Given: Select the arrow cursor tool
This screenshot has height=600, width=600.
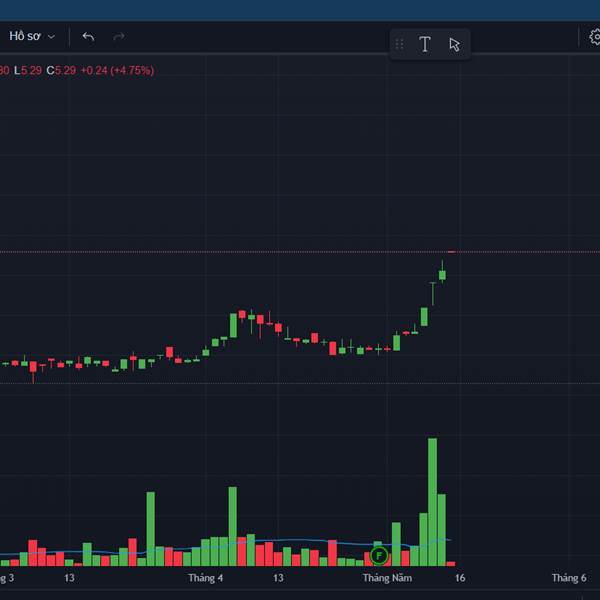Looking at the screenshot, I should pyautogui.click(x=454, y=44).
